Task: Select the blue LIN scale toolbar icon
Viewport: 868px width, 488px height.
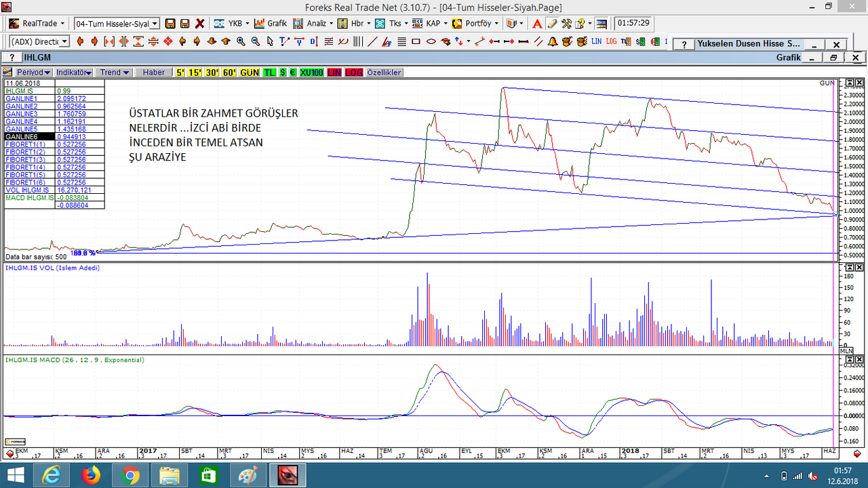Action: 596,41
